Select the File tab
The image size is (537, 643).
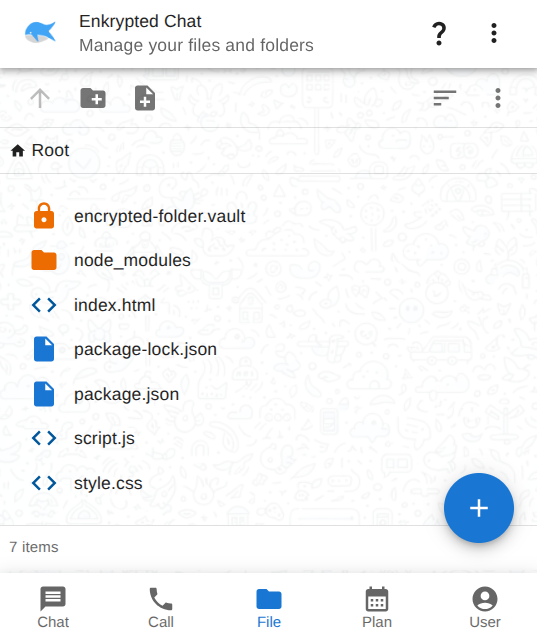(x=269, y=608)
